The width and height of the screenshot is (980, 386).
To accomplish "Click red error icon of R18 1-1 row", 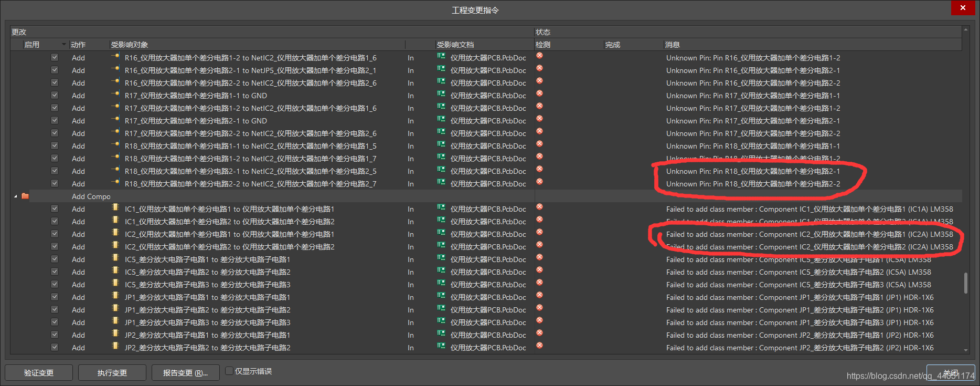I will [x=539, y=144].
